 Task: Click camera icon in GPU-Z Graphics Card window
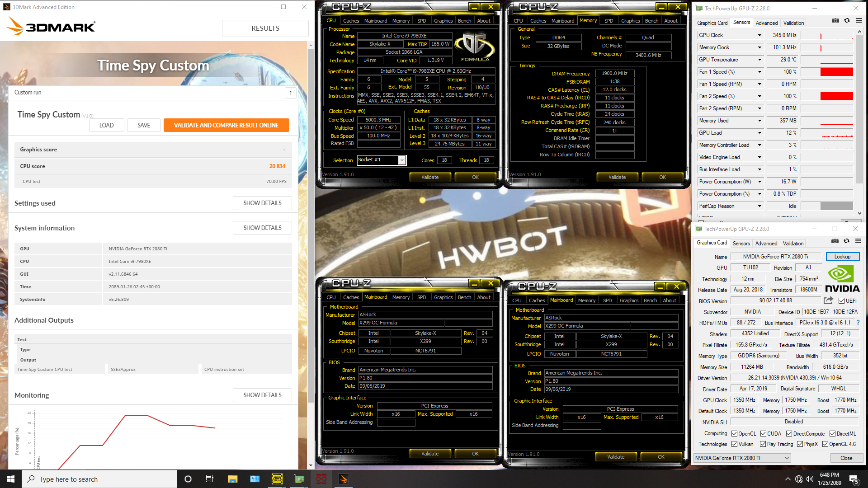(835, 241)
